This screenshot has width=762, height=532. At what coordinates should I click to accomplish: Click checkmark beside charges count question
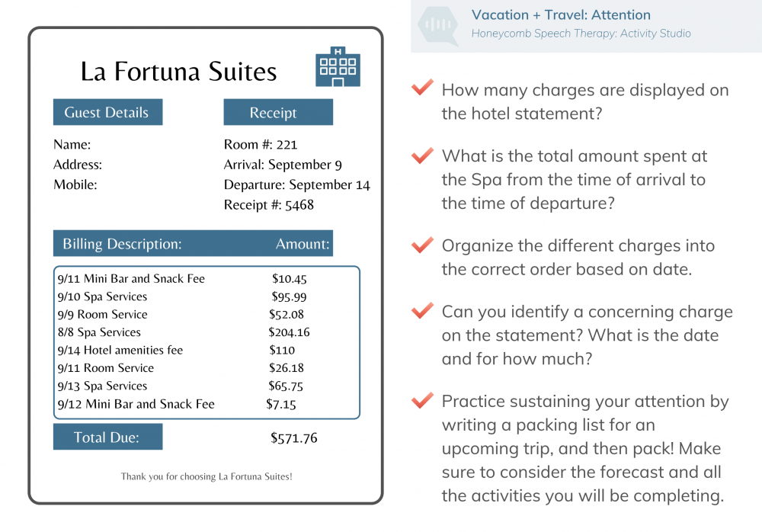[422, 87]
